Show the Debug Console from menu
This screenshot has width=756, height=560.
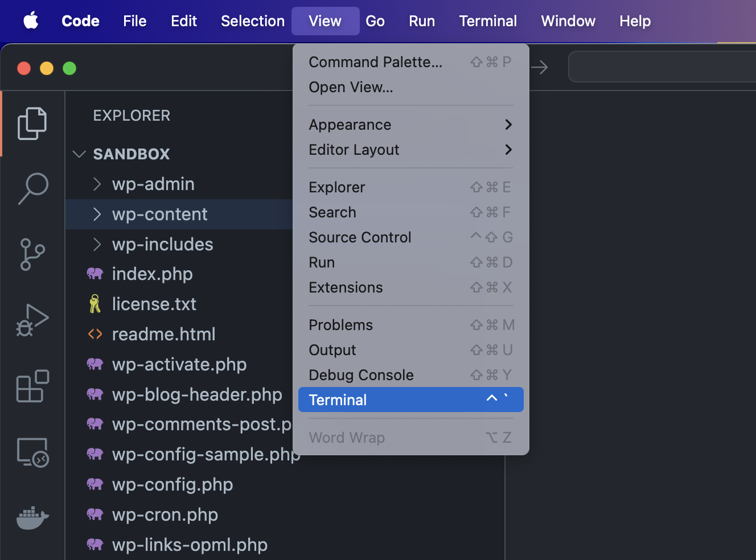coord(410,375)
